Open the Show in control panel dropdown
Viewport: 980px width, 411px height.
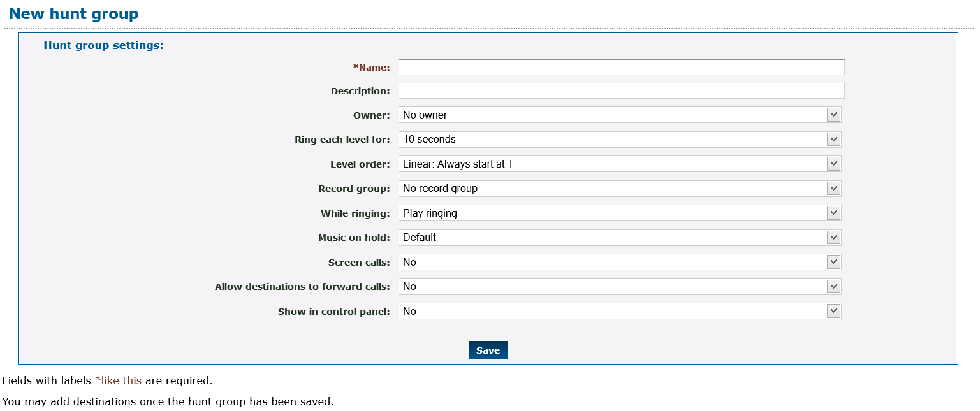[x=619, y=312]
